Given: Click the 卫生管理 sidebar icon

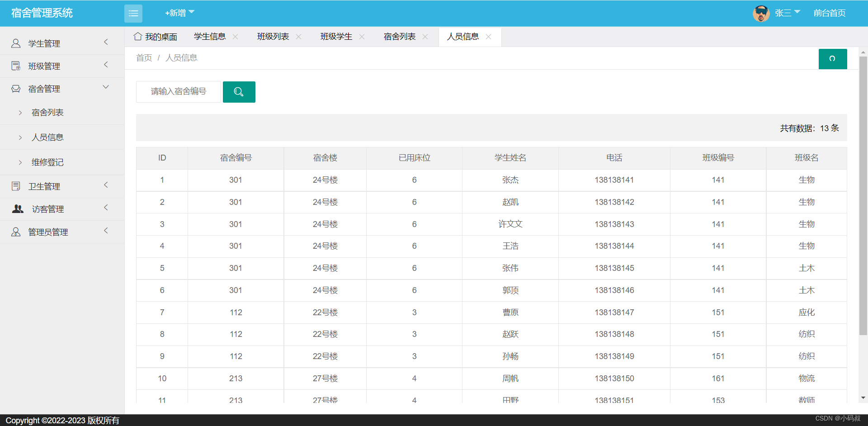Looking at the screenshot, I should click(x=16, y=186).
